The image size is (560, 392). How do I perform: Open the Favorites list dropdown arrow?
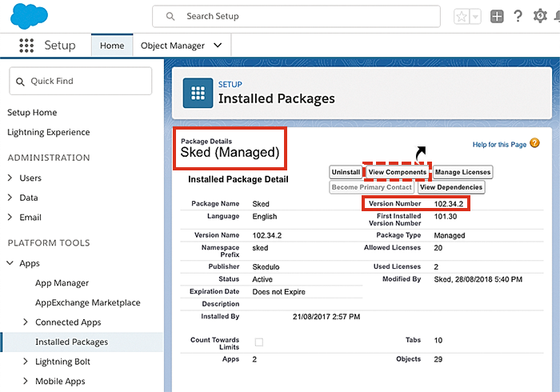click(475, 17)
